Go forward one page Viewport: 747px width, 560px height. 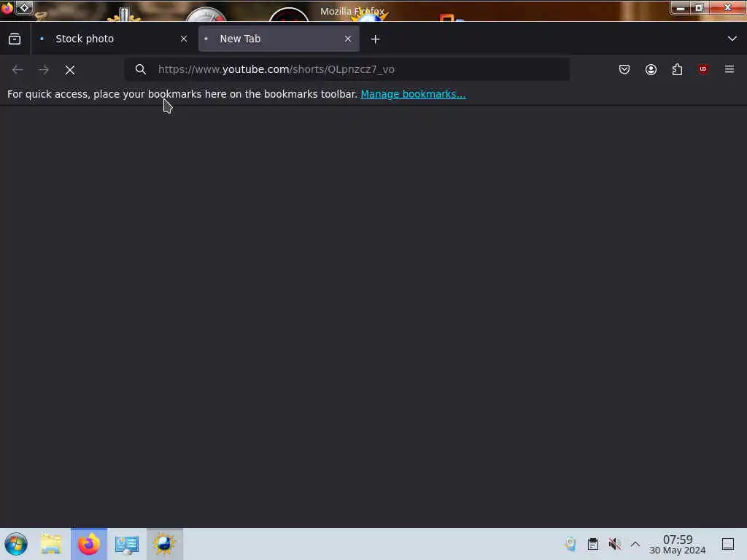coord(44,69)
